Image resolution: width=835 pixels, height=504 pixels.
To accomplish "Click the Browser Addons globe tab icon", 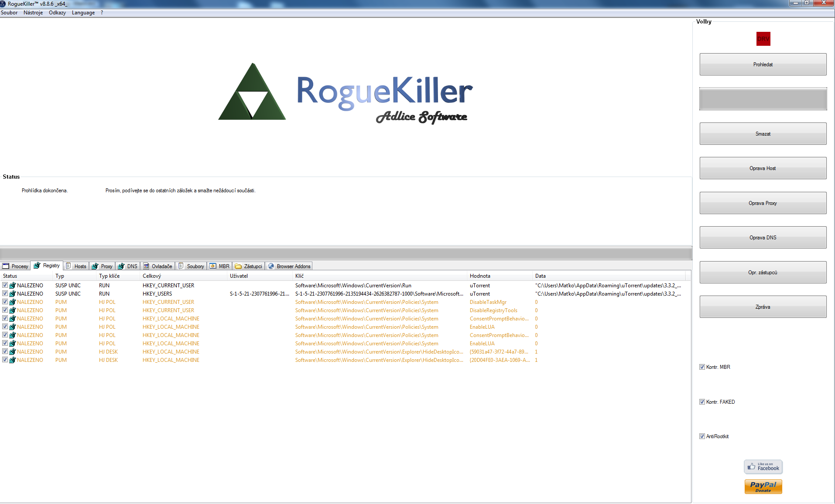I will [x=271, y=266].
